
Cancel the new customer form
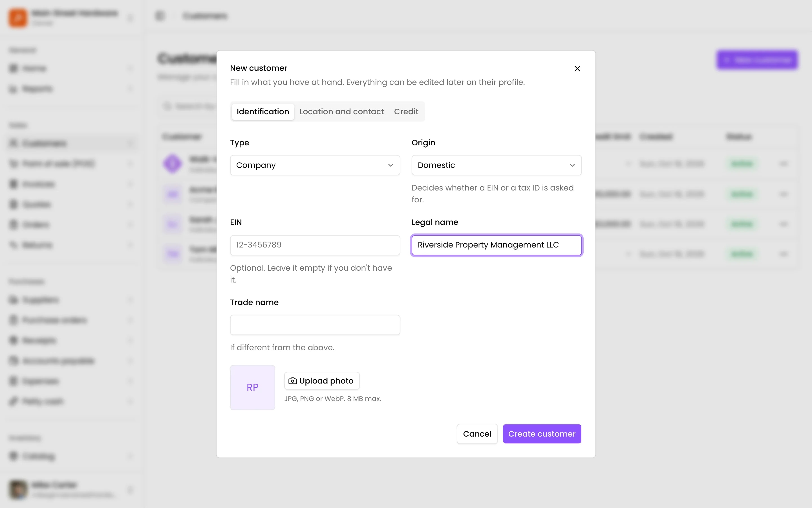tap(477, 434)
